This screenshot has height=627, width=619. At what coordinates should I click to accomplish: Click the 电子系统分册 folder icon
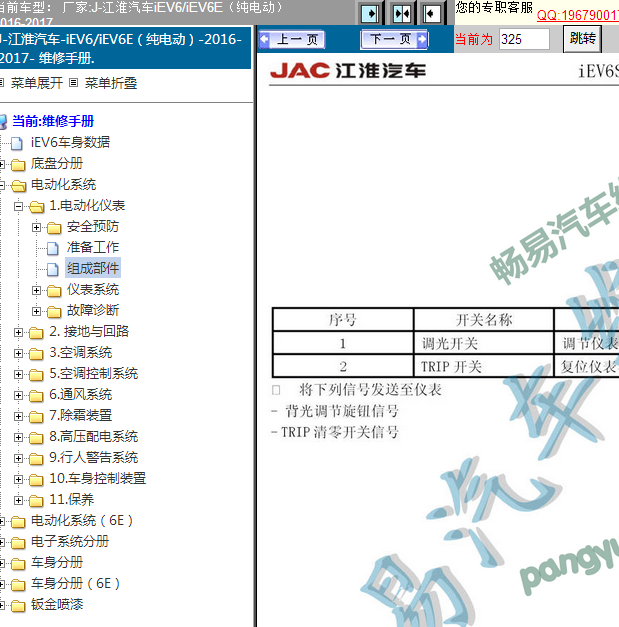[18, 543]
